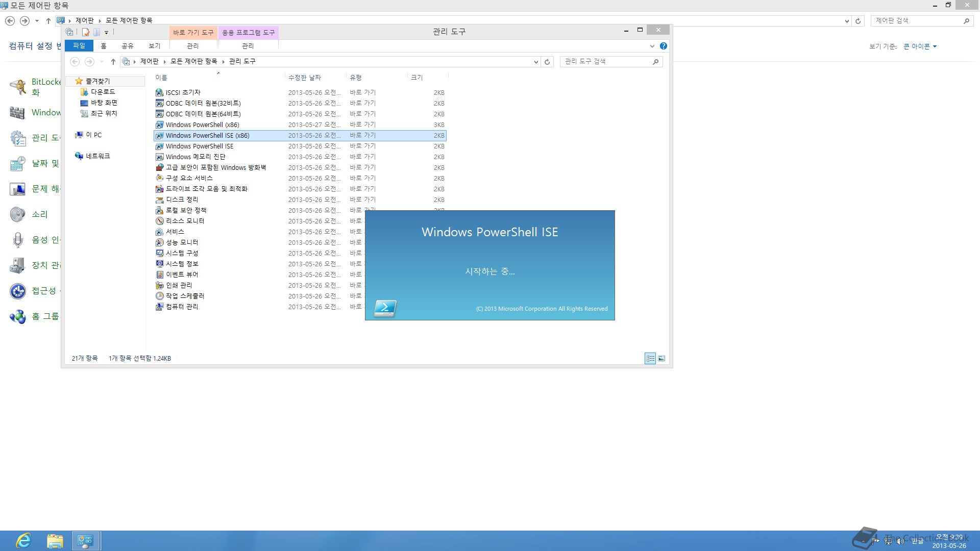Click the control panel taskbar button

coord(85,541)
